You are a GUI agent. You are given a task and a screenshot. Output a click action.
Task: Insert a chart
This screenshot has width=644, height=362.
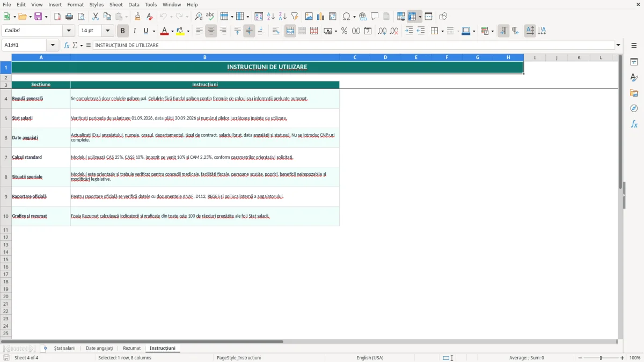[x=321, y=17]
